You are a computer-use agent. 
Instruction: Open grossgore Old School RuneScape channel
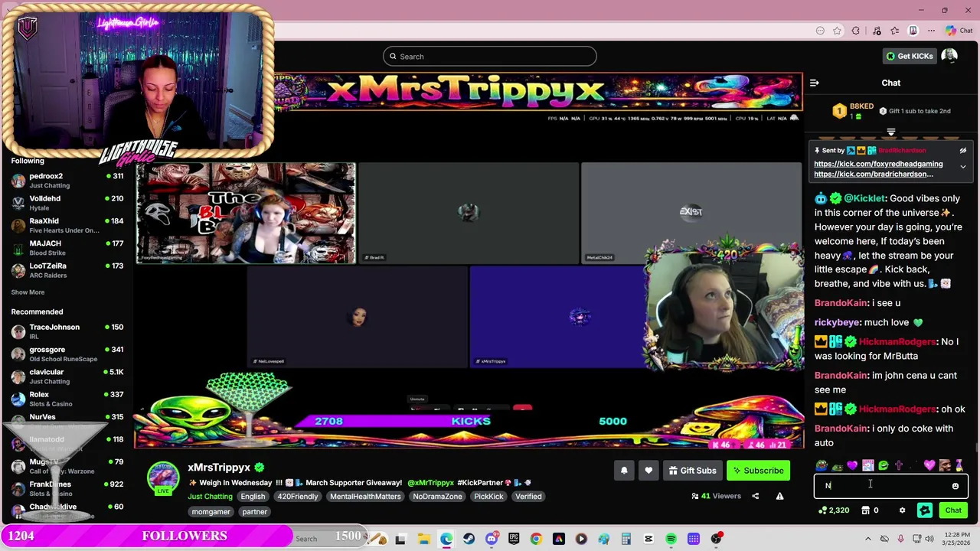click(x=67, y=354)
